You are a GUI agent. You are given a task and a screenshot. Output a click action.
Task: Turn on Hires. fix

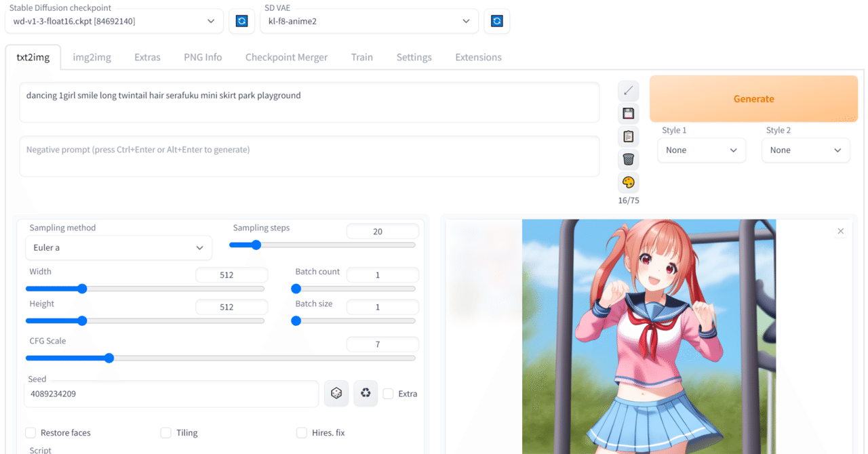pos(301,432)
